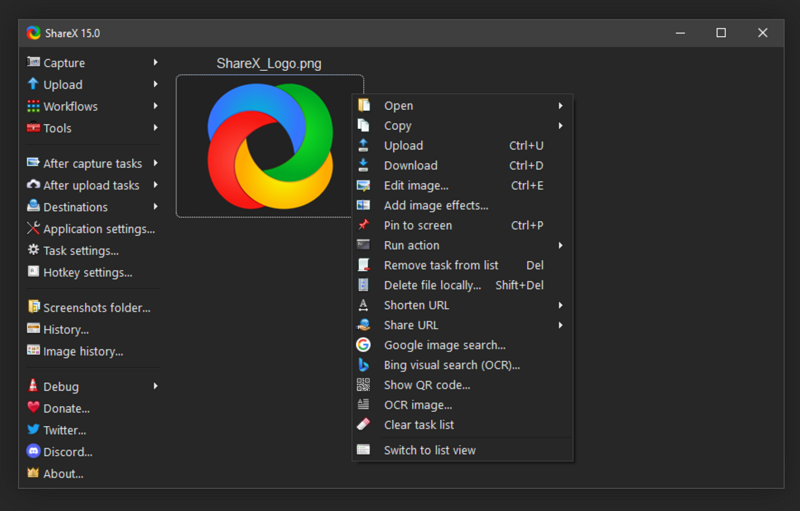This screenshot has height=511, width=800.
Task: Expand the Copy submenu arrow in context menu
Action: click(560, 125)
